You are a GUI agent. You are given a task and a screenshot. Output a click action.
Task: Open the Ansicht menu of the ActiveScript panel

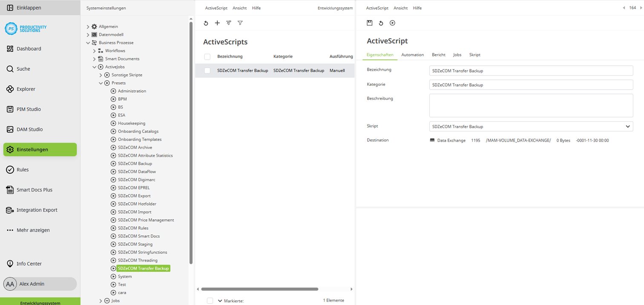400,8
